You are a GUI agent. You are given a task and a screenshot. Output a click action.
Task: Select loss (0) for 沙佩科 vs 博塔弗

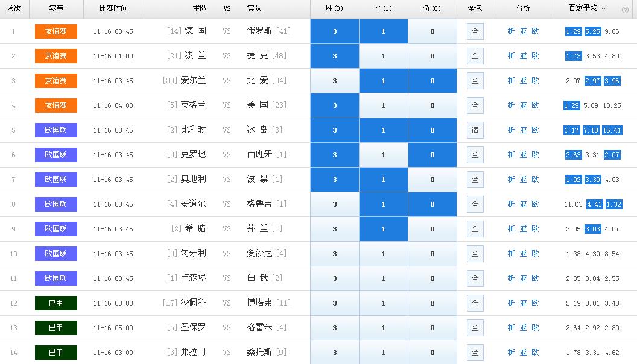[433, 303]
